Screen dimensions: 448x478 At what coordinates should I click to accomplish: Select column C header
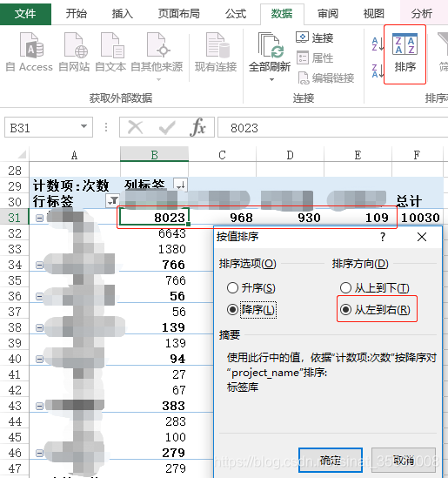[x=223, y=155]
